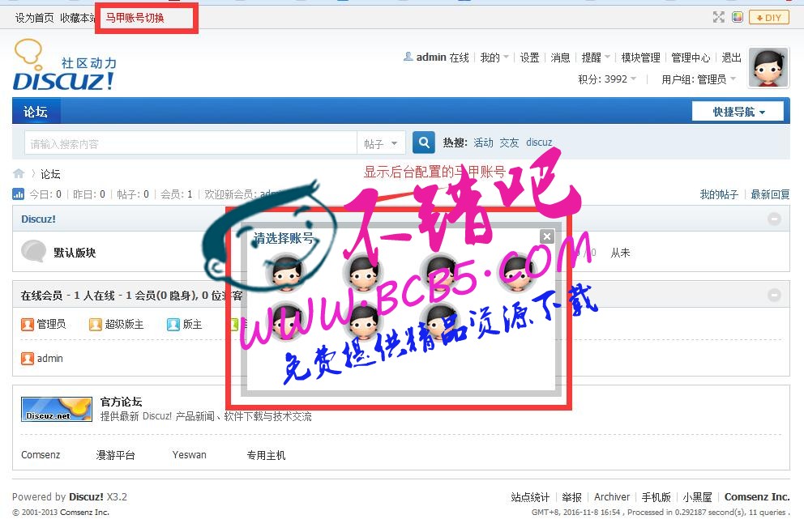Image resolution: width=804 pixels, height=532 pixels.
Task: Open the 官方论坛 link
Action: [121, 402]
